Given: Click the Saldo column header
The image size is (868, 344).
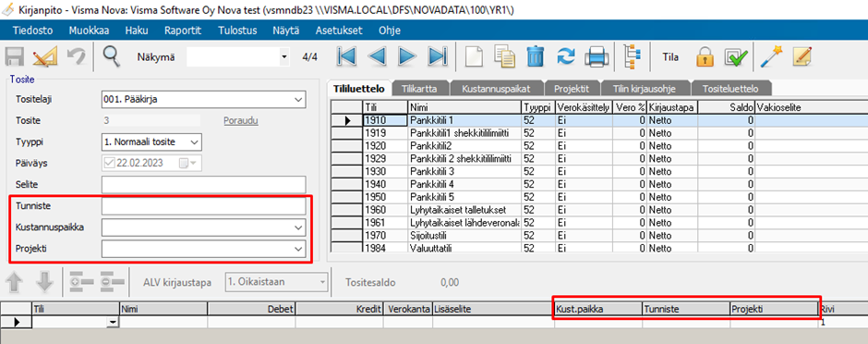Looking at the screenshot, I should tap(727, 106).
